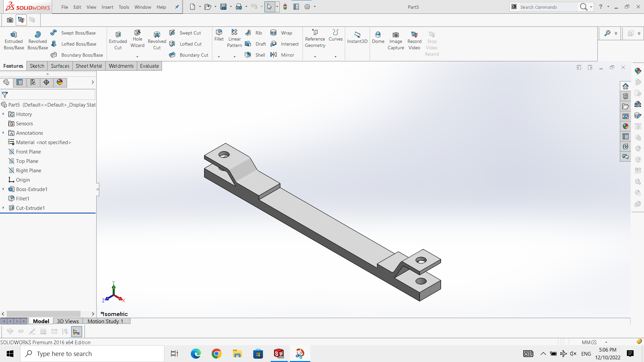Select the Front Plane item
This screenshot has width=644, height=362.
click(24, 152)
